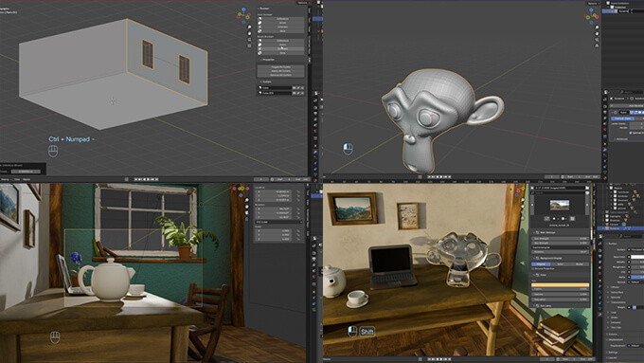
Task: Click the Union icon under Auto Boolean
Action: 259,23
